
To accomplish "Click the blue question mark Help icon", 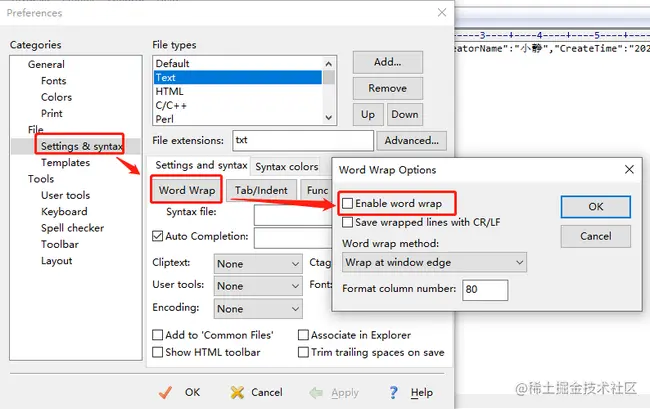I will coord(393,392).
